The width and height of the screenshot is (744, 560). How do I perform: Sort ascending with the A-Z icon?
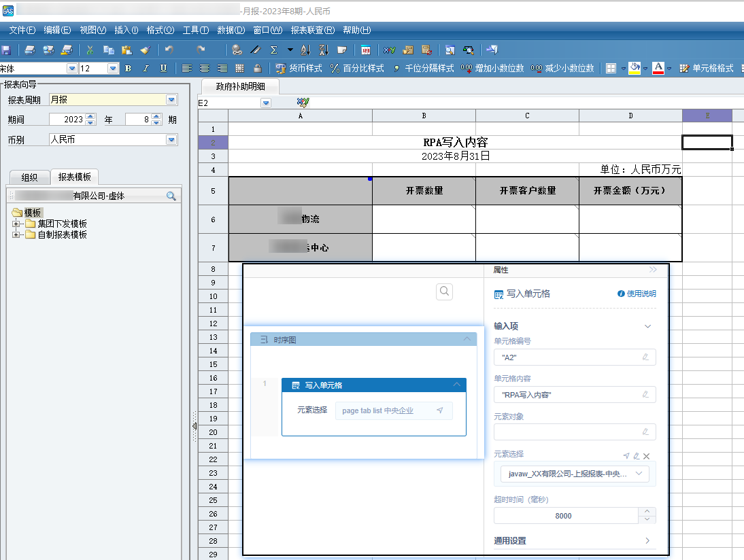pos(305,50)
